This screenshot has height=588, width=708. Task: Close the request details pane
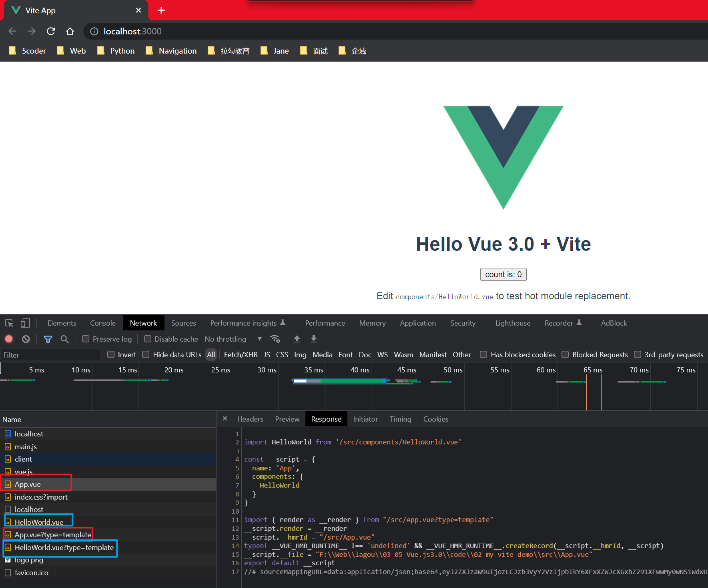[x=225, y=418]
